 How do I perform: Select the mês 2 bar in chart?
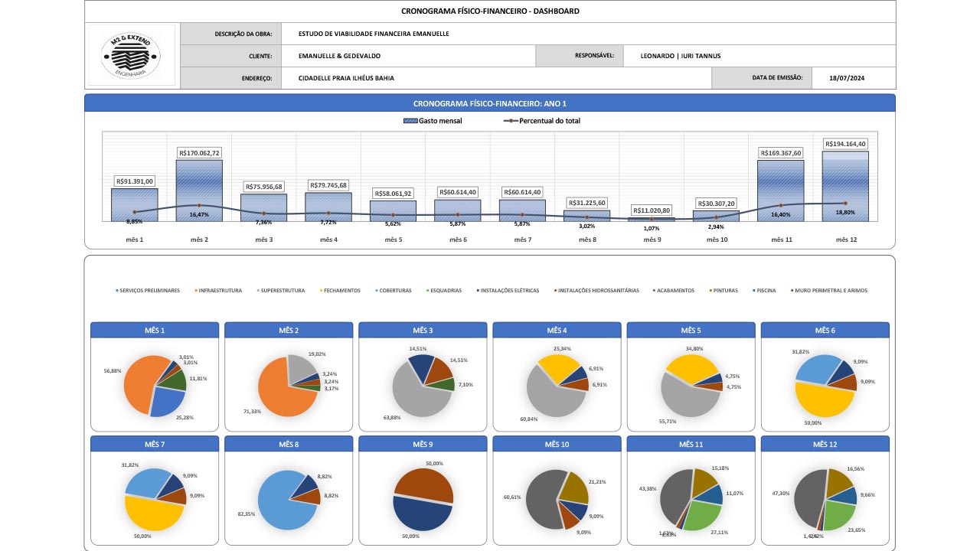[x=199, y=190]
